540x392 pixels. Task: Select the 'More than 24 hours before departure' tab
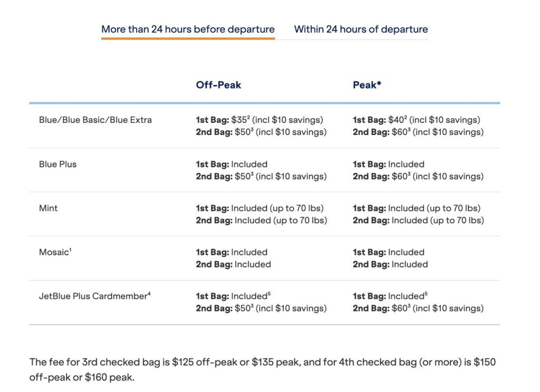point(188,29)
